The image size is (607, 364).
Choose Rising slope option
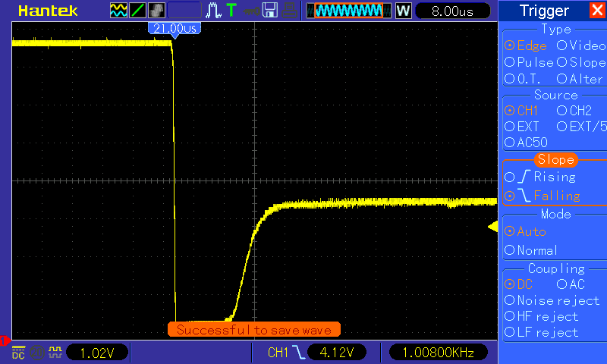[540, 177]
